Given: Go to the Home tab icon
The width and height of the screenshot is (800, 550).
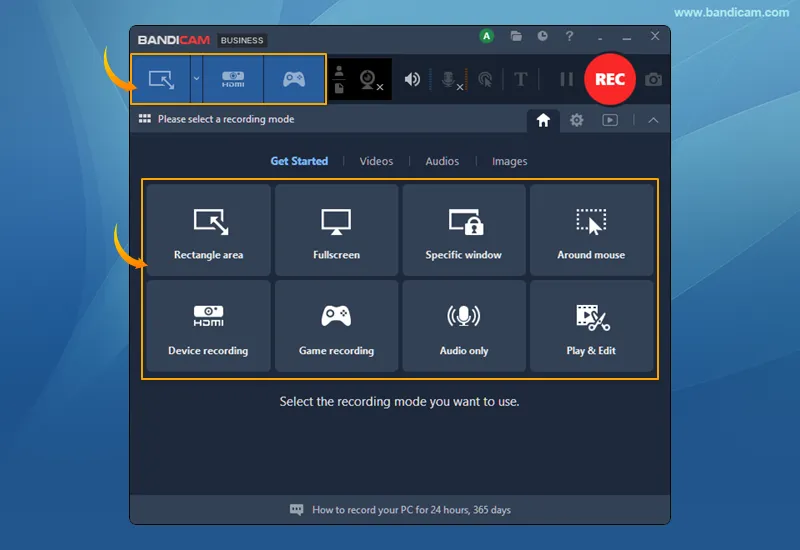Looking at the screenshot, I should 543,120.
